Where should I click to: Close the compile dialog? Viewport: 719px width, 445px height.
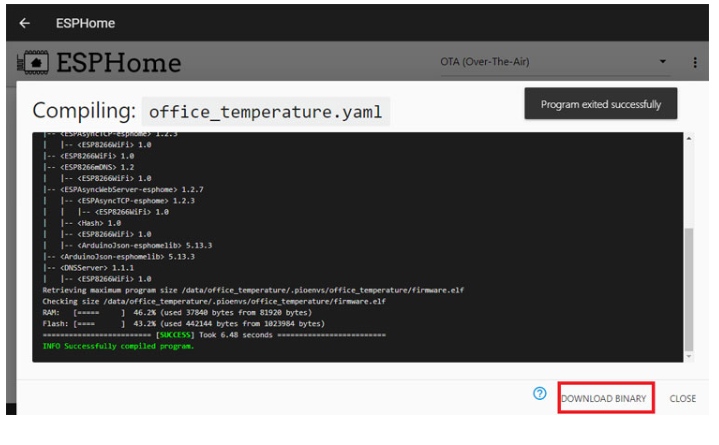[682, 398]
